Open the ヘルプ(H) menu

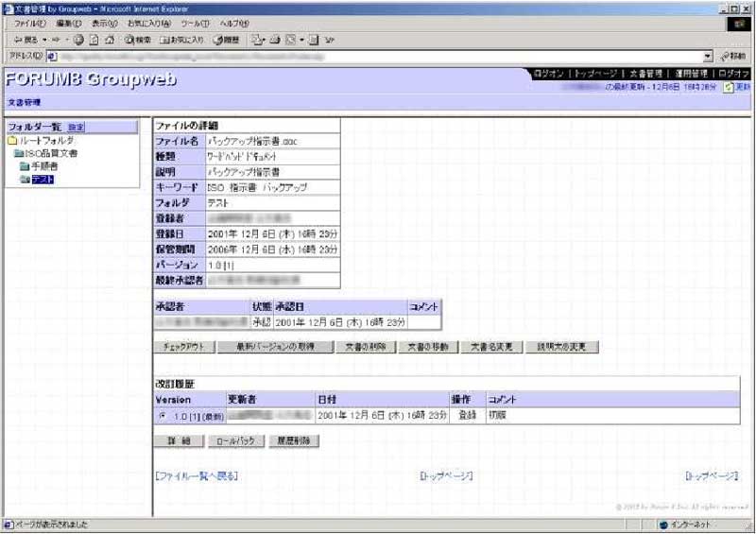tap(234, 23)
